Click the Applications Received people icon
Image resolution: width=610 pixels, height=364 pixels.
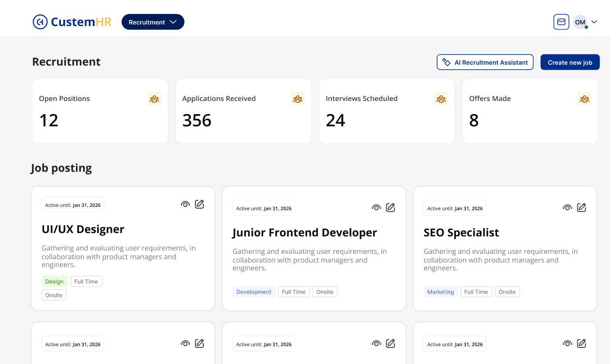298,99
